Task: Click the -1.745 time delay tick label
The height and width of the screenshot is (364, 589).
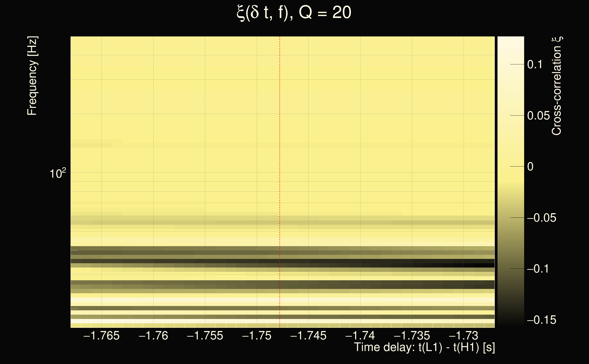Action: [x=308, y=336]
